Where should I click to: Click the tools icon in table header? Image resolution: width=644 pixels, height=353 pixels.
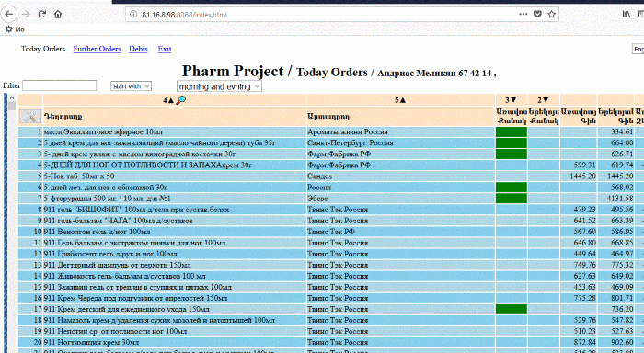30,117
